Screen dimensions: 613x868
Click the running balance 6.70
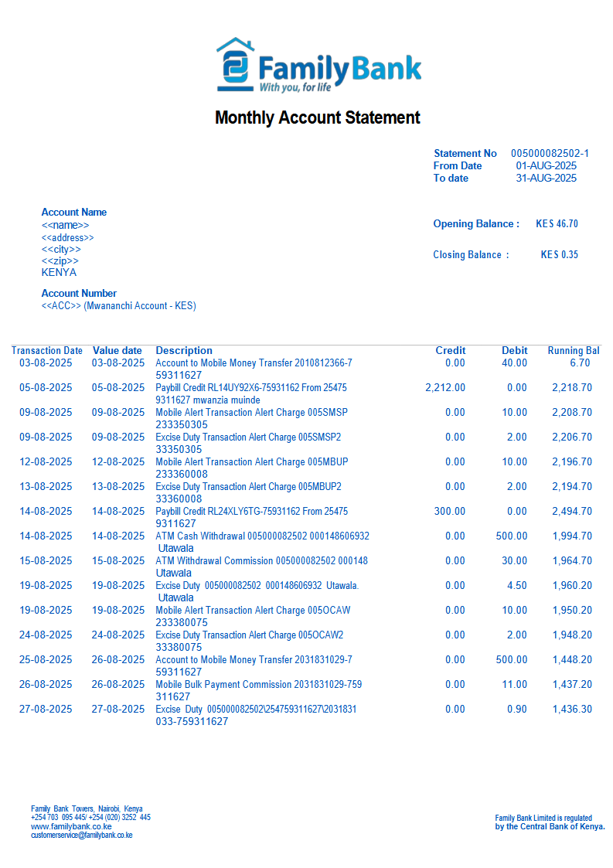pos(580,363)
